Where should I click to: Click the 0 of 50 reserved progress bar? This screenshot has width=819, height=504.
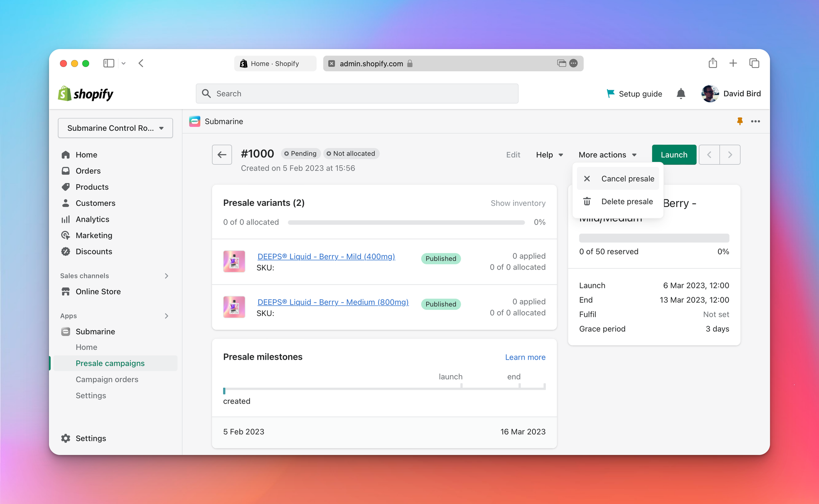pyautogui.click(x=654, y=238)
